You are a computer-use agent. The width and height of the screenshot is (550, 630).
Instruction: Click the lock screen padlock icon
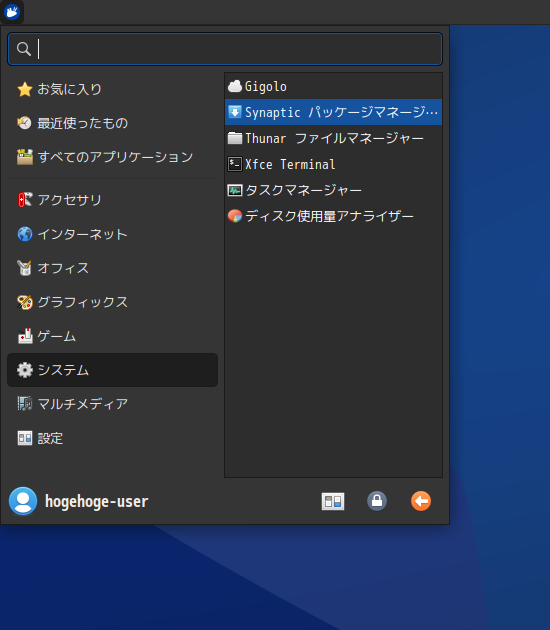click(x=377, y=501)
